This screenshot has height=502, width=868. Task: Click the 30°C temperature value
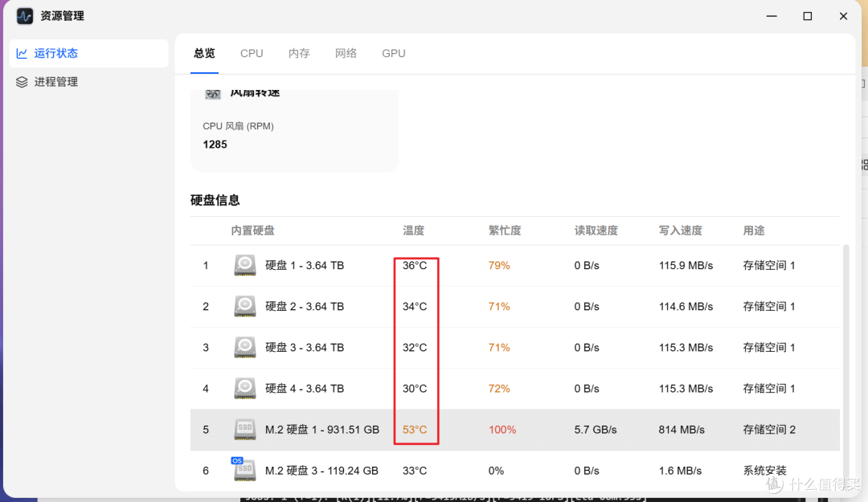pyautogui.click(x=415, y=388)
